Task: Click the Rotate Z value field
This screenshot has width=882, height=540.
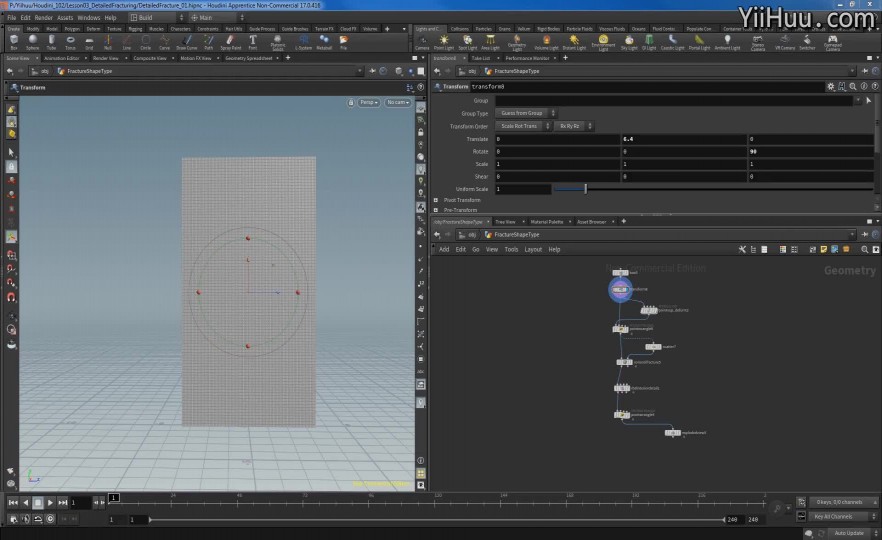Action: point(810,151)
